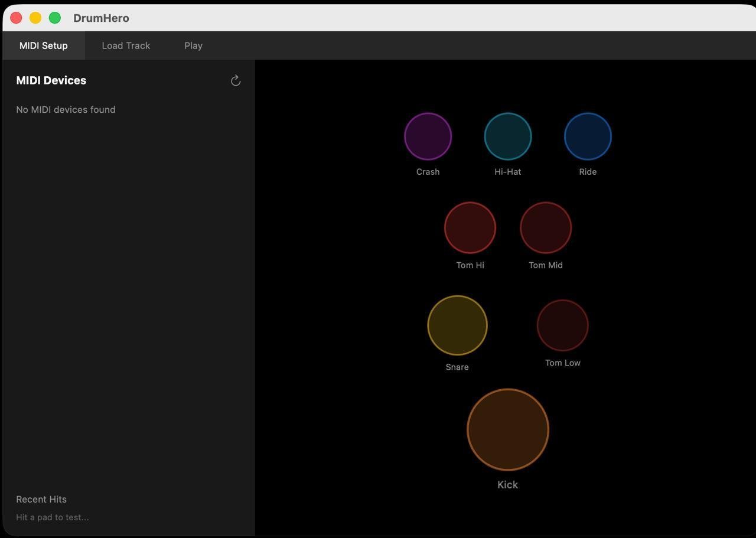
Task: Go to the Play tab
Action: tap(193, 45)
